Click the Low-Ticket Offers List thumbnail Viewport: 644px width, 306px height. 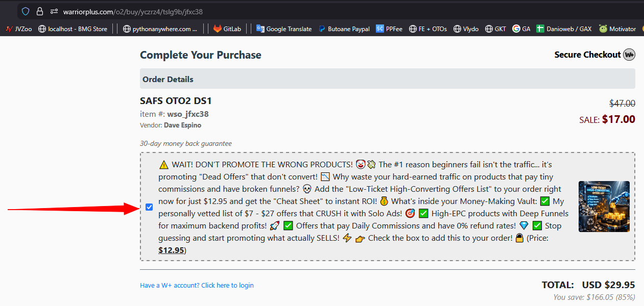point(604,207)
